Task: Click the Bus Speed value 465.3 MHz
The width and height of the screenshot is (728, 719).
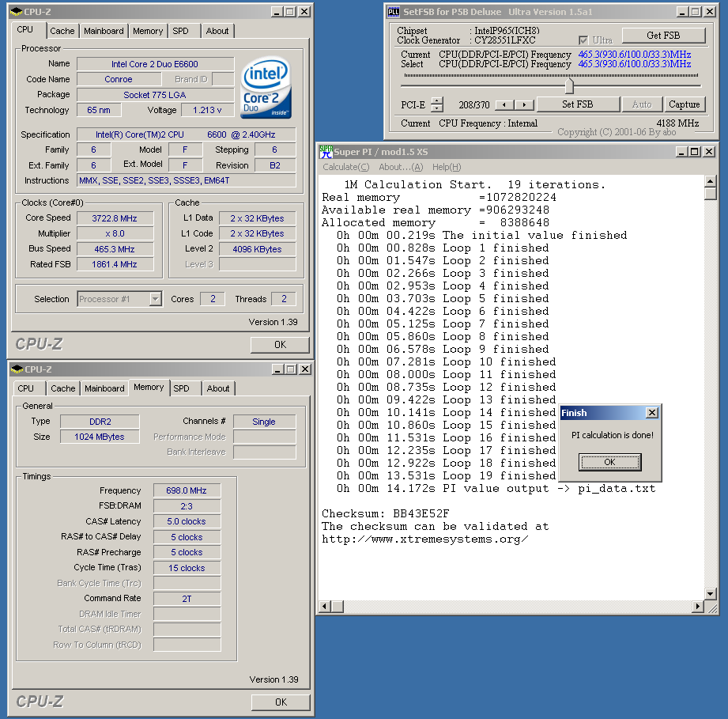Action: click(115, 249)
